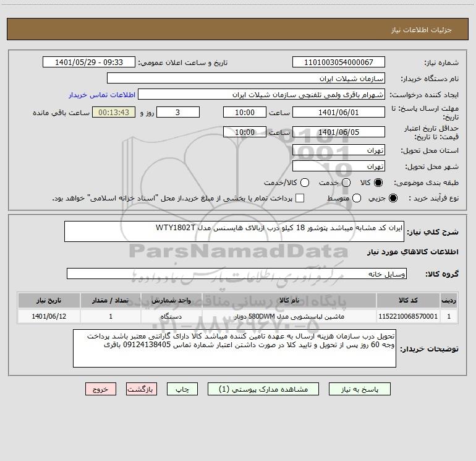Open the اطلاعات تماس خریدار link
476x461 pixels.
click(x=102, y=95)
